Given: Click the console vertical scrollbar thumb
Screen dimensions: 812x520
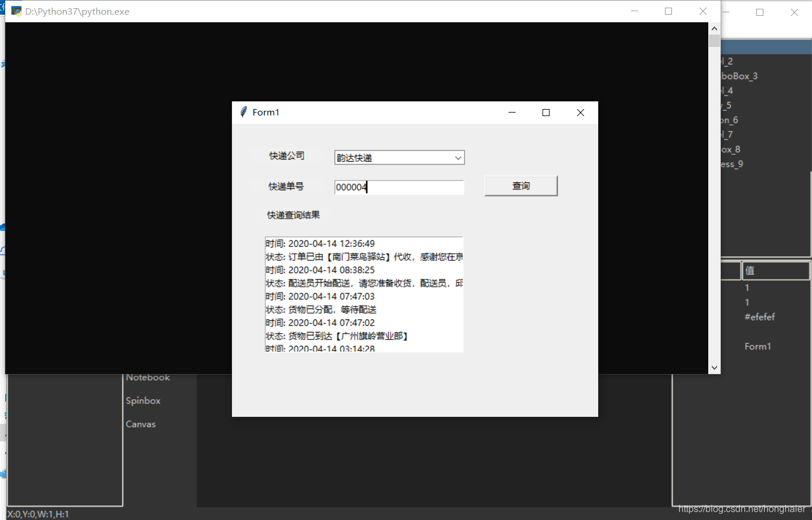Looking at the screenshot, I should point(714,40).
